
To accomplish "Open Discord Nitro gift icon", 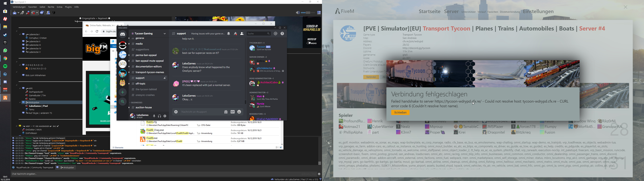I will pos(226,112).
